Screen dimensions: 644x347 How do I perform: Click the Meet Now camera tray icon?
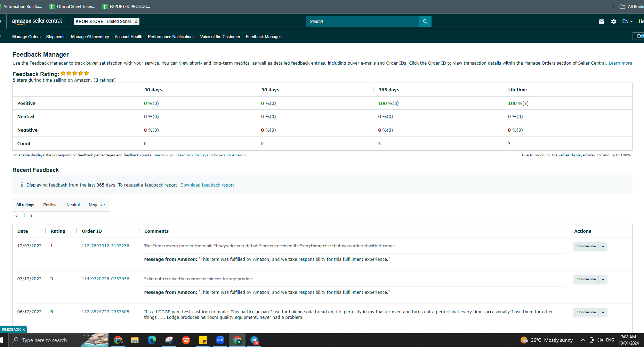[591, 340]
